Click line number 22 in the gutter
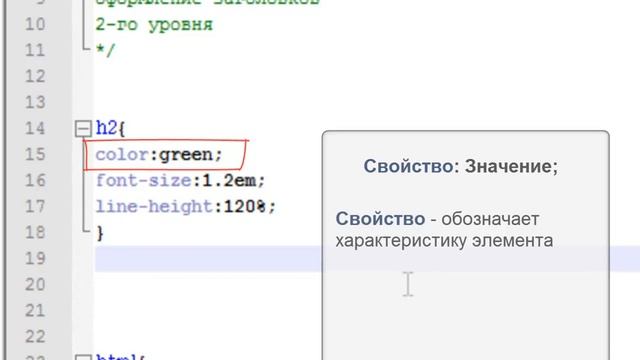Image resolution: width=640 pixels, height=360 pixels. pyautogui.click(x=35, y=337)
